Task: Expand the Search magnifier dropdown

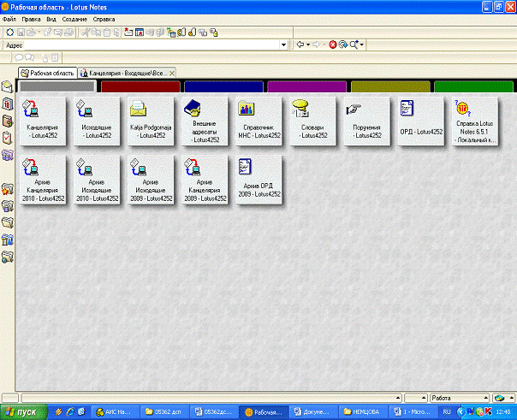Action: point(363,44)
